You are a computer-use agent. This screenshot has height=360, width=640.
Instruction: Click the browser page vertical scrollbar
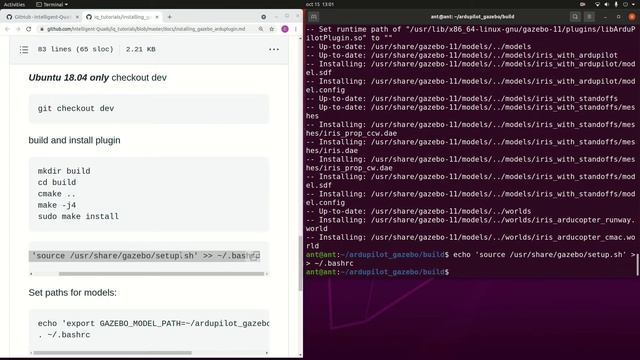point(300,263)
